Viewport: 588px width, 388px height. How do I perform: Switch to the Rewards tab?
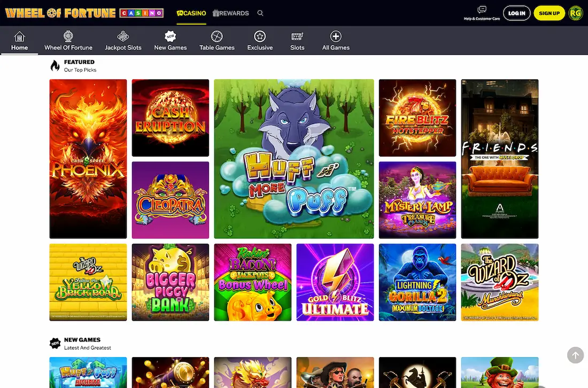pyautogui.click(x=230, y=13)
